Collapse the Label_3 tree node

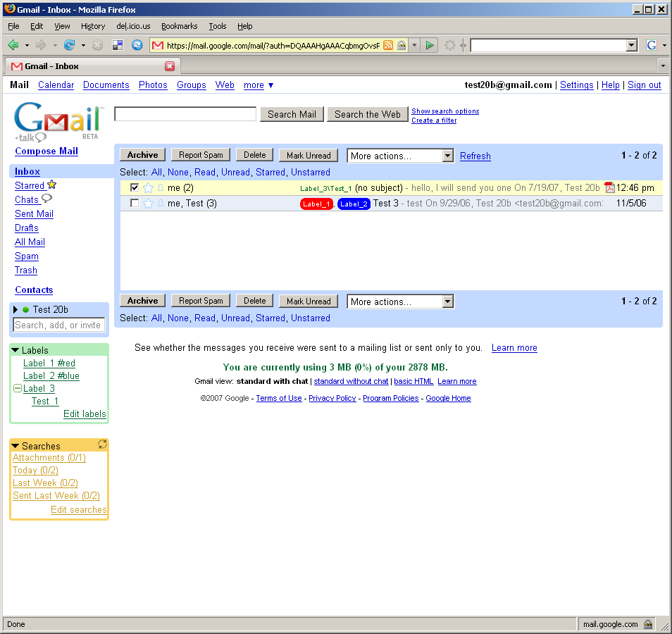click(x=18, y=388)
